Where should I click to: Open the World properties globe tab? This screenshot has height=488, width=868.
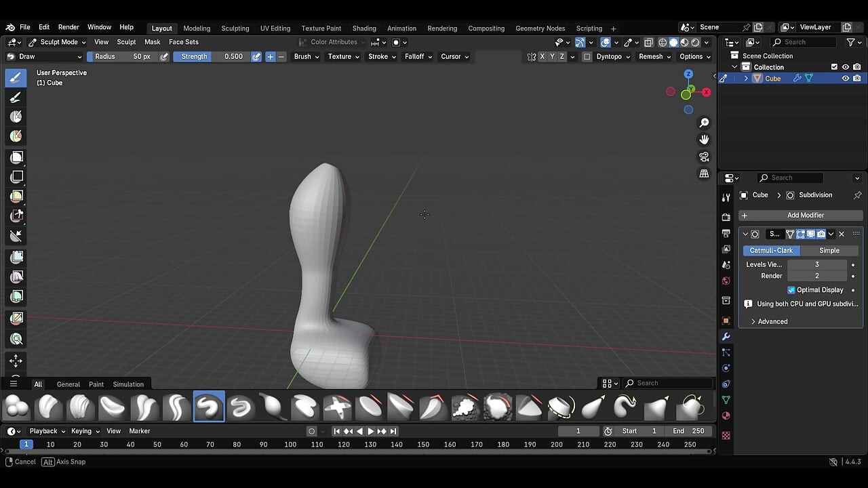(726, 281)
